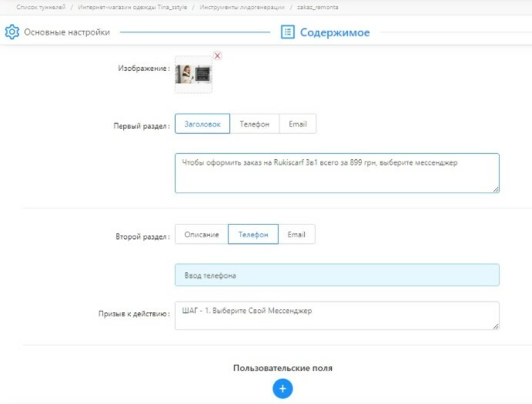Focus the Призыв к действию text area
The width and height of the screenshot is (532, 404).
tap(336, 316)
